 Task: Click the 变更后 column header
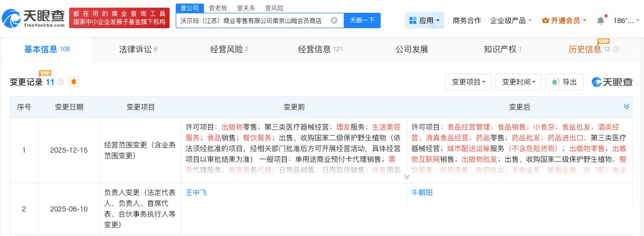coord(519,107)
